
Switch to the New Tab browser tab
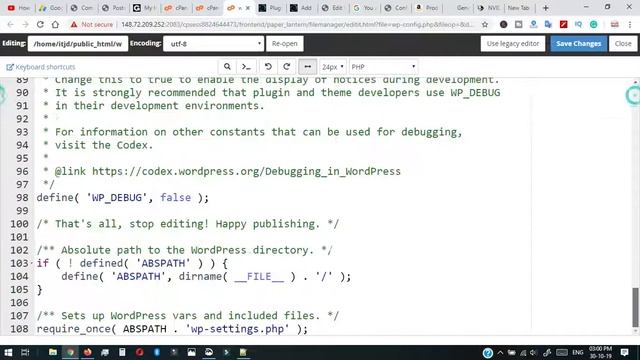pos(519,8)
